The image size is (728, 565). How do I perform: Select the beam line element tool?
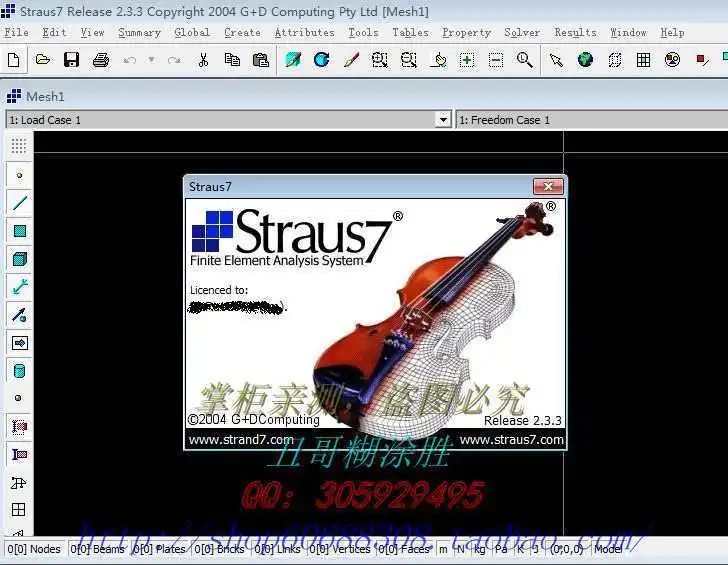point(20,203)
